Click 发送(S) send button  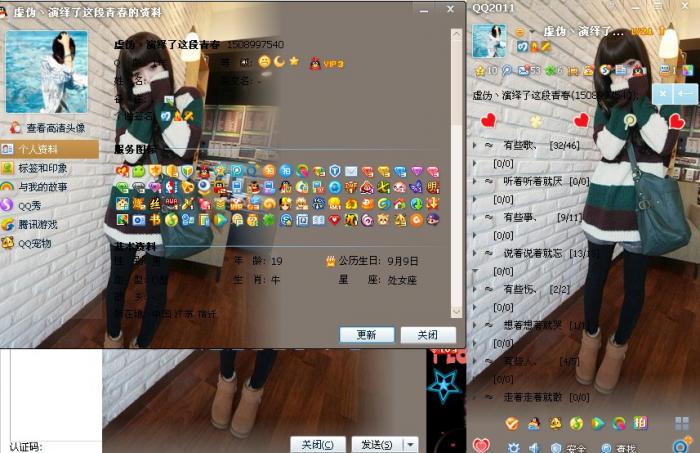point(377,445)
